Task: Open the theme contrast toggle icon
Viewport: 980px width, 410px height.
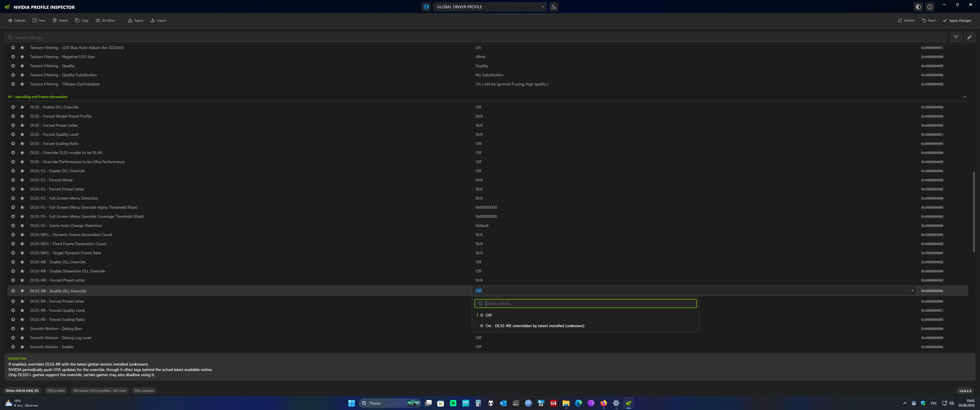Action: pos(918,7)
